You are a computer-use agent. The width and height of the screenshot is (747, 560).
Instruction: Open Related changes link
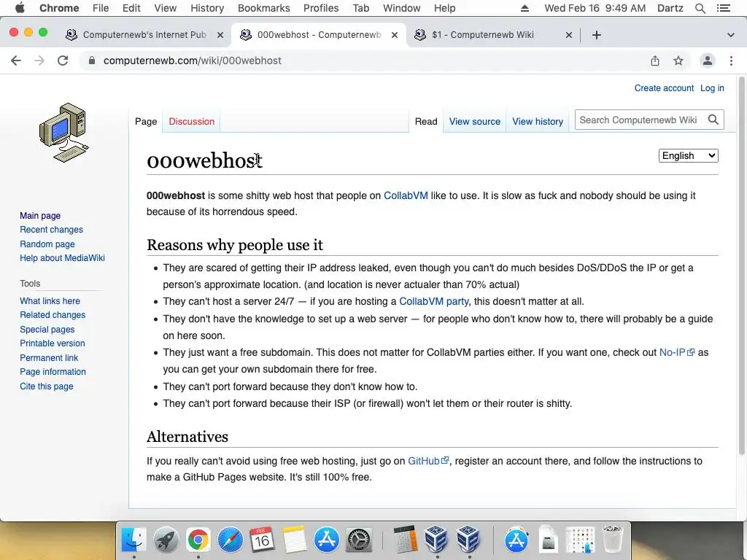[x=53, y=315]
